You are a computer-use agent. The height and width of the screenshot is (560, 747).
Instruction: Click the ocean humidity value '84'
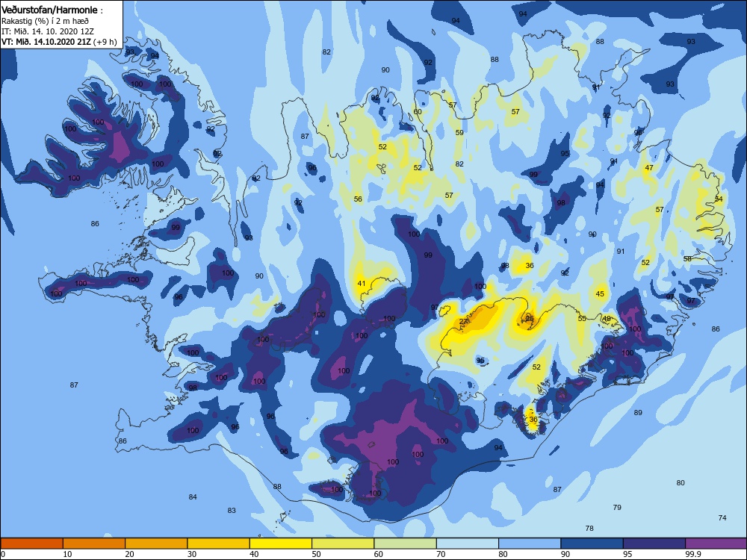[x=193, y=497]
